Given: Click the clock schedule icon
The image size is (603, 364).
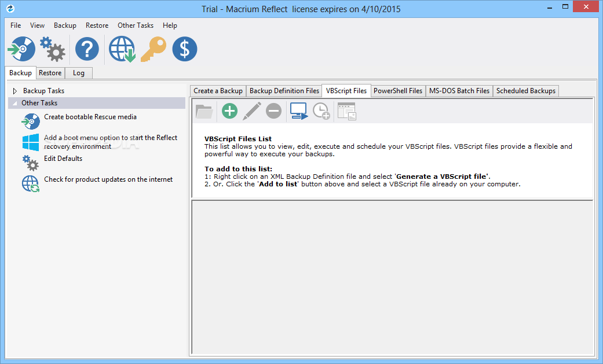Looking at the screenshot, I should tap(321, 111).
